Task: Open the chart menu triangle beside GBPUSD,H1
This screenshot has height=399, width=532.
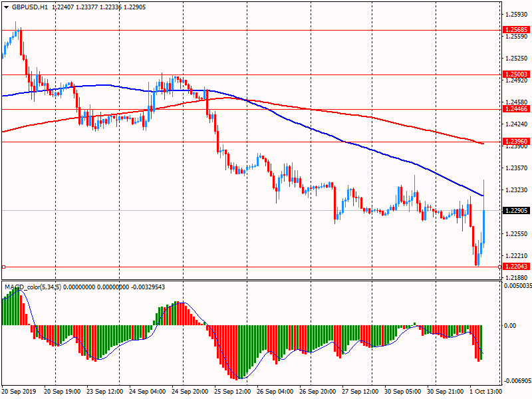Action: 6,7
